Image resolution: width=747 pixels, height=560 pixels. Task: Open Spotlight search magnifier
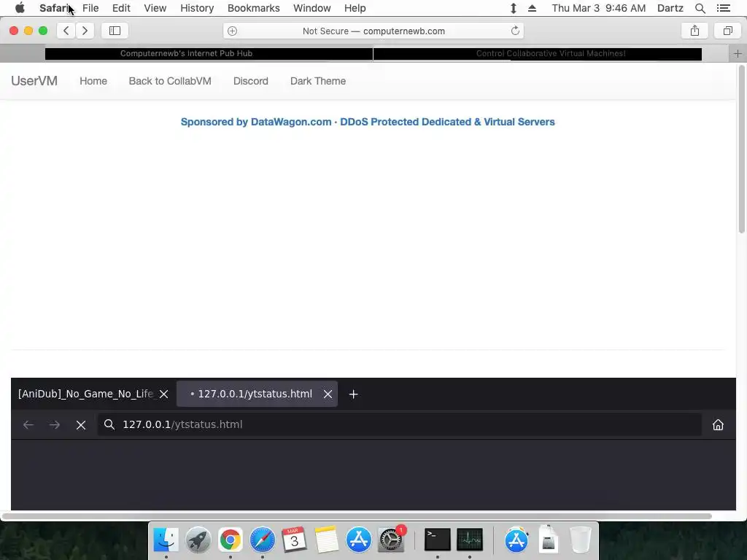coord(700,8)
